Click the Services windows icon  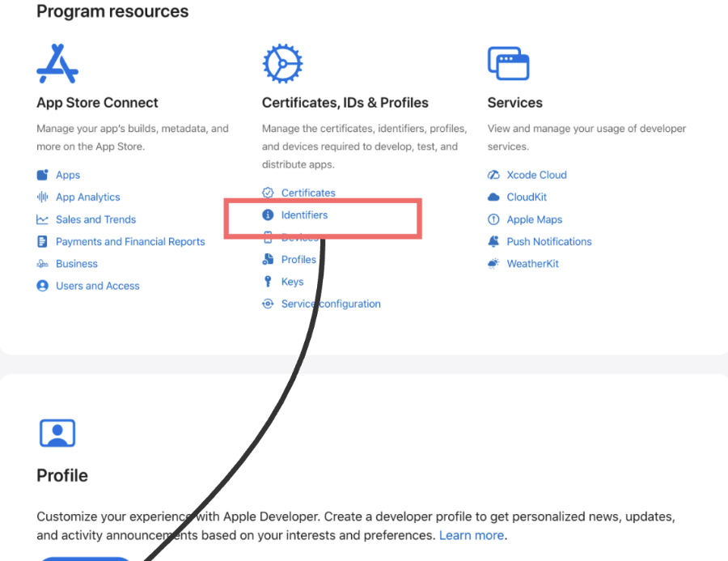click(509, 64)
